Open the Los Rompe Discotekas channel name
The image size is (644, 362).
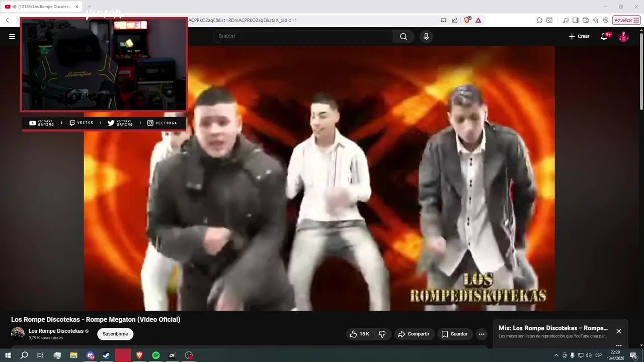[x=56, y=331]
